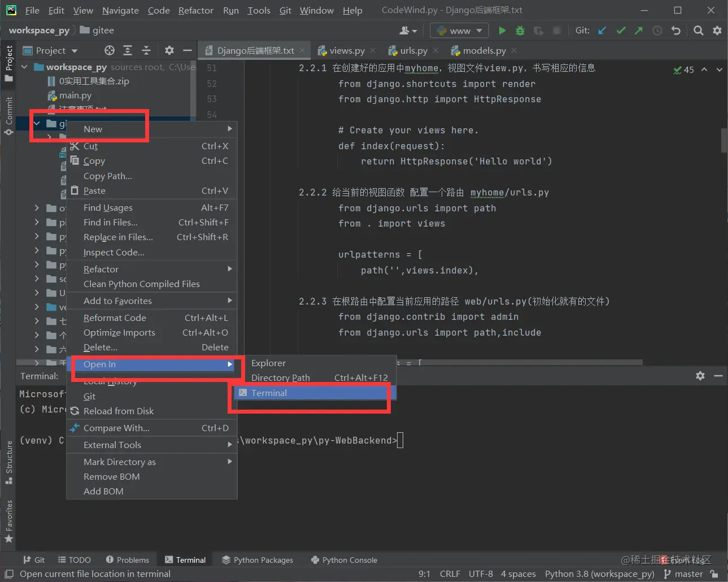Open the user account icon menu
Image resolution: width=728 pixels, height=582 pixels.
coord(408,31)
